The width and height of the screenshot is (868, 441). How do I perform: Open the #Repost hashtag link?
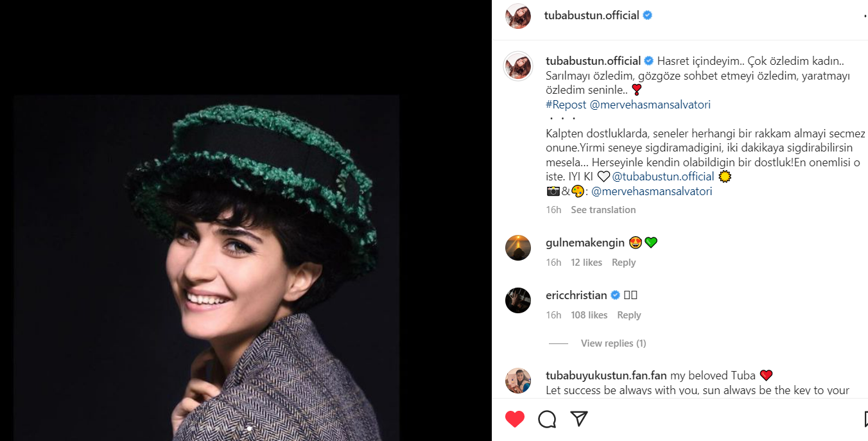pyautogui.click(x=566, y=105)
